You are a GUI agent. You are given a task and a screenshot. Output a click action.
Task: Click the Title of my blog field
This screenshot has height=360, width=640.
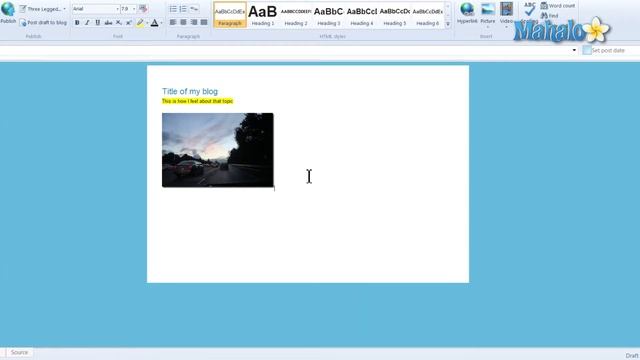pyautogui.click(x=190, y=91)
